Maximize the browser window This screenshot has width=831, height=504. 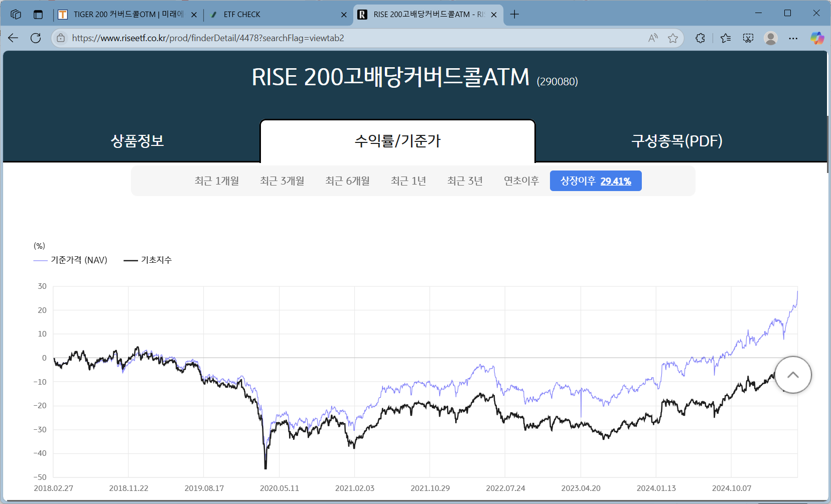(x=787, y=14)
